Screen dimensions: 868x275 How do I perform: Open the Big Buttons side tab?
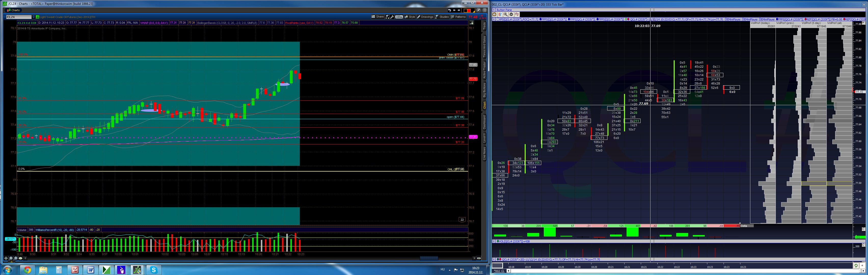click(484, 90)
